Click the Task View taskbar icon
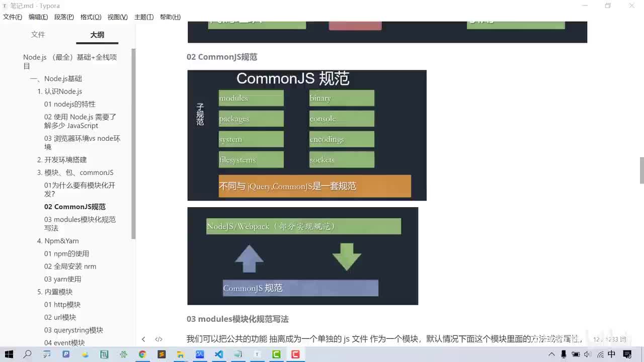Image resolution: width=644 pixels, height=362 pixels. tap(47, 354)
